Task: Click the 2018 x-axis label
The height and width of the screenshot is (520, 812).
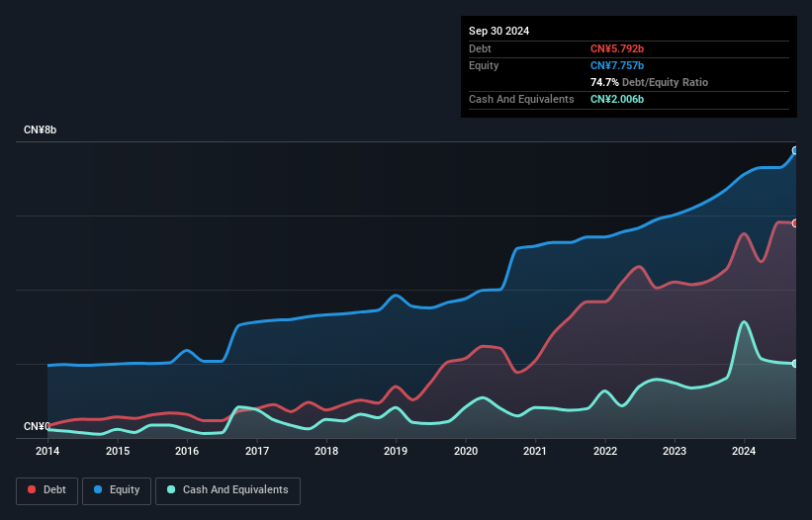Action: pyautogui.click(x=326, y=451)
